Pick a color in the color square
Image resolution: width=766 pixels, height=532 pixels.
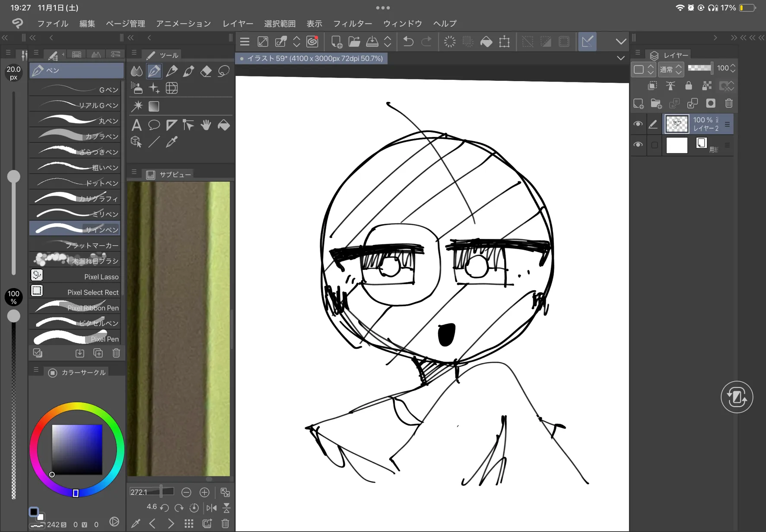[x=77, y=450]
